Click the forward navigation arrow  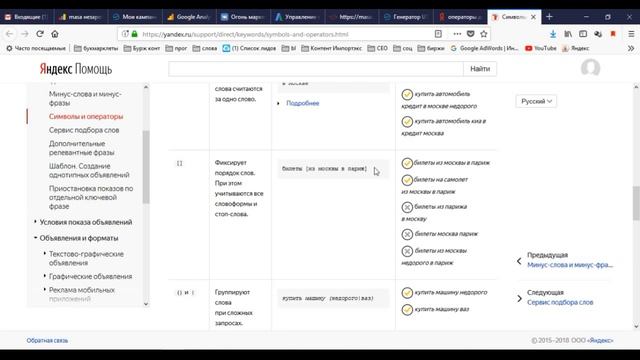[24, 34]
